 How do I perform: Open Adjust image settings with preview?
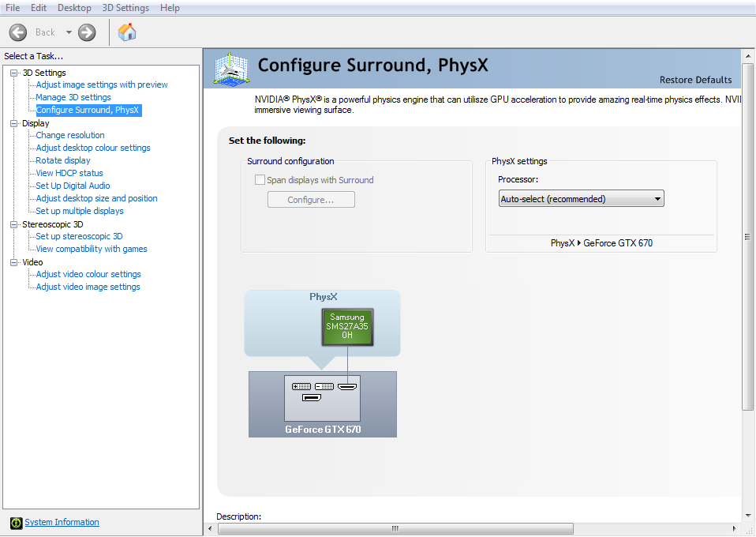click(102, 84)
